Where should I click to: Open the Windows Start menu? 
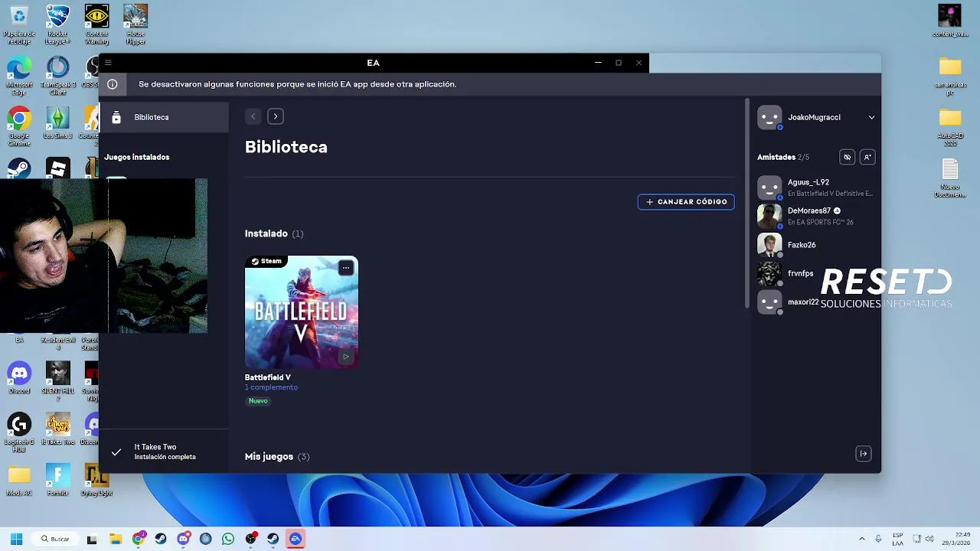[16, 539]
